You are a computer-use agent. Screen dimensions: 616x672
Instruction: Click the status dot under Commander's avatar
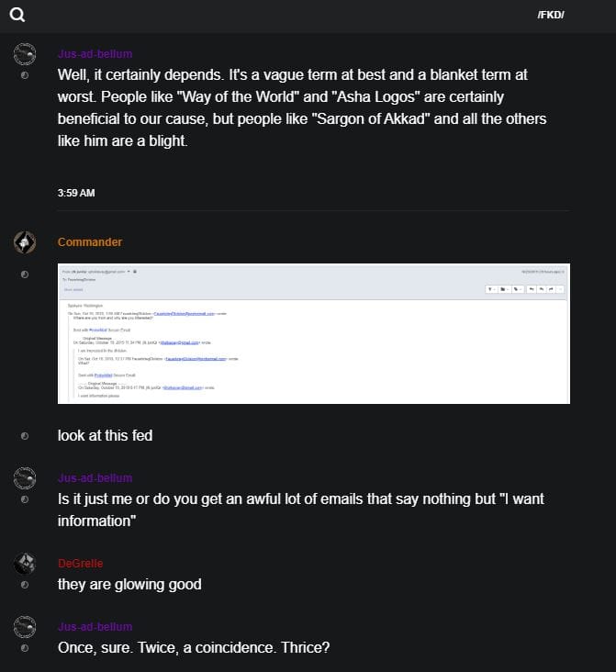click(25, 274)
